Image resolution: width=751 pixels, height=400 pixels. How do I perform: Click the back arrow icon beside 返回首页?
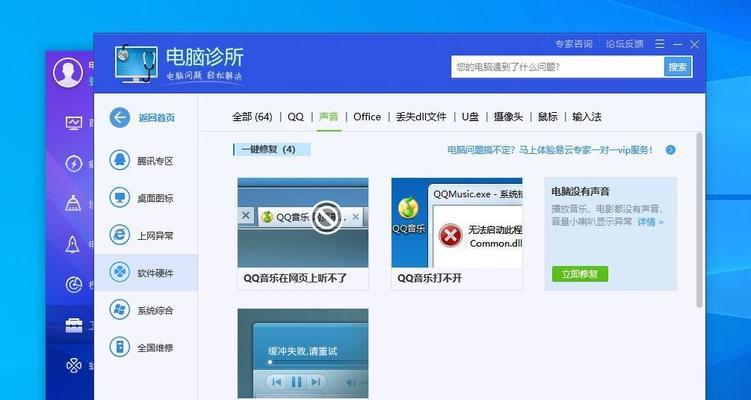coord(119,117)
